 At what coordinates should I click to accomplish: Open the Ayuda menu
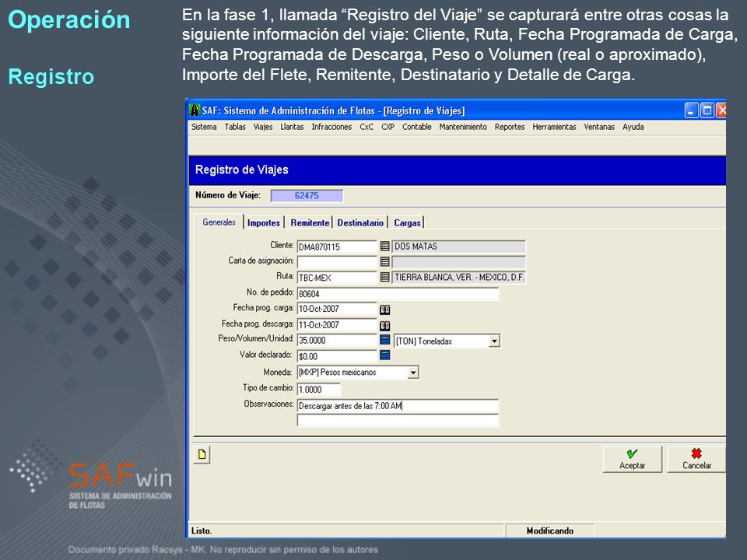633,127
